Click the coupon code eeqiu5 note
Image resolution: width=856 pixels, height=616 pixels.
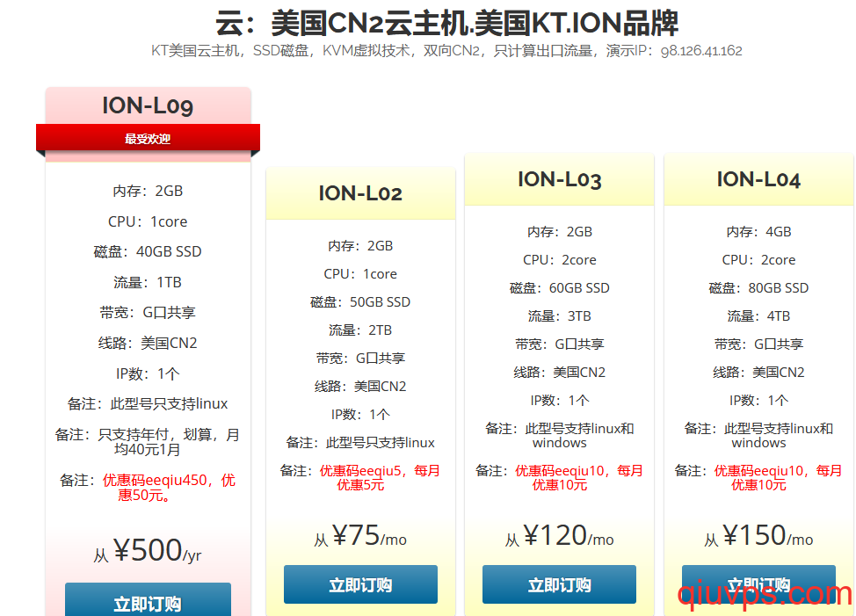360,477
